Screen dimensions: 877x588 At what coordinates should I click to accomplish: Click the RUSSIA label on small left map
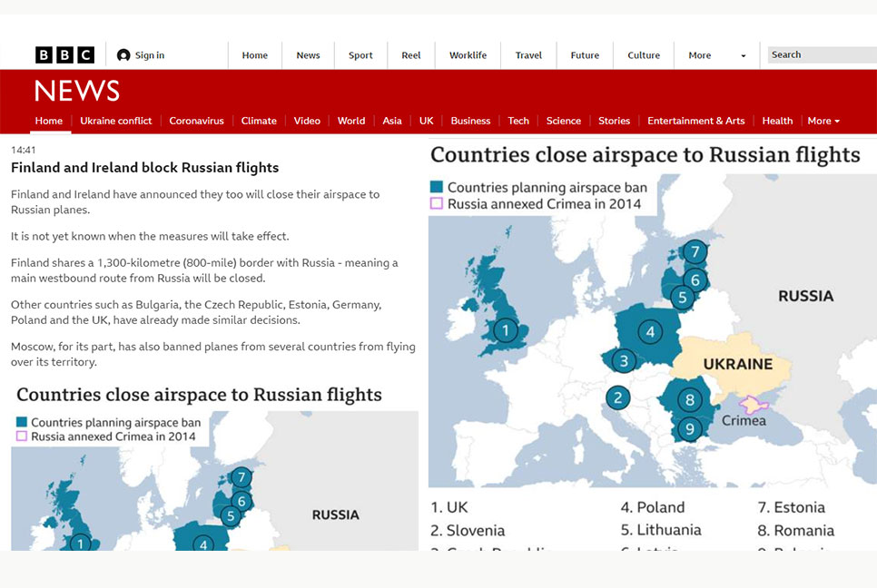pyautogui.click(x=336, y=514)
